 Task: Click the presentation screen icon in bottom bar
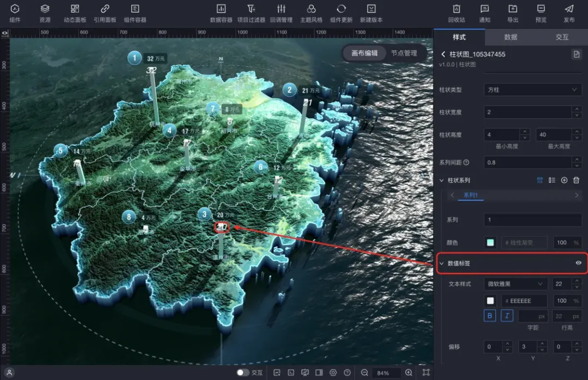[x=305, y=372]
